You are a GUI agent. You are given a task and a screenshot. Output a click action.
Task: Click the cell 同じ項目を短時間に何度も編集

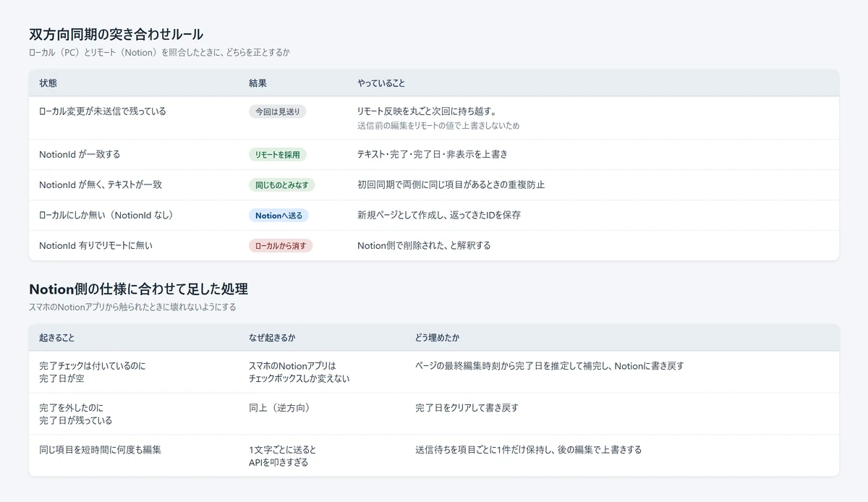[x=100, y=450]
